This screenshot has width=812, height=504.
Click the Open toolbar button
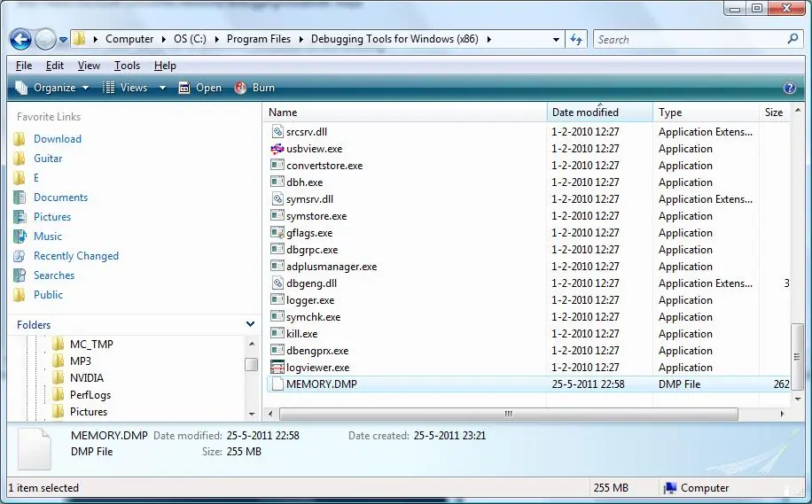coord(199,88)
